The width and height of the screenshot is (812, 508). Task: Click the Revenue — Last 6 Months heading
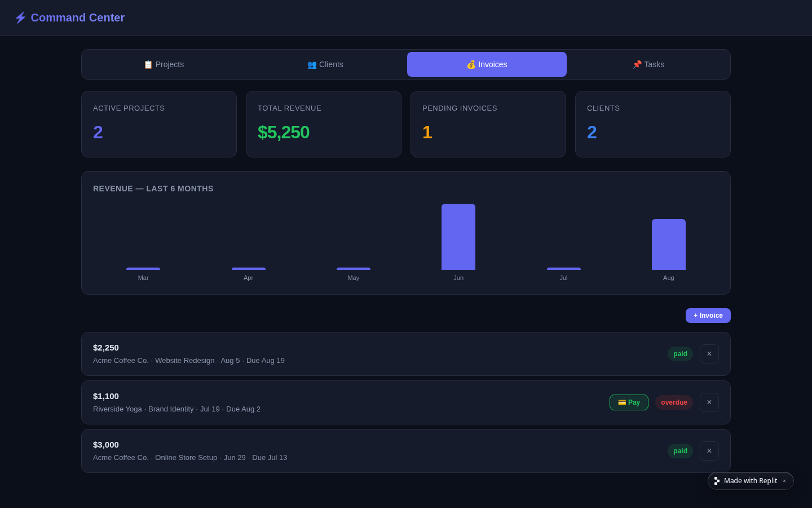click(153, 189)
